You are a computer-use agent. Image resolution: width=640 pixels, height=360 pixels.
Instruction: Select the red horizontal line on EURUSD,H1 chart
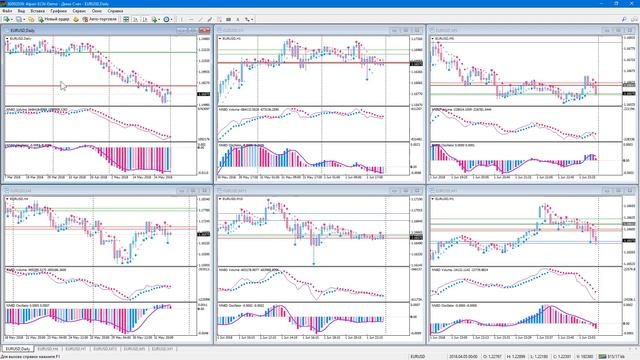313,63
